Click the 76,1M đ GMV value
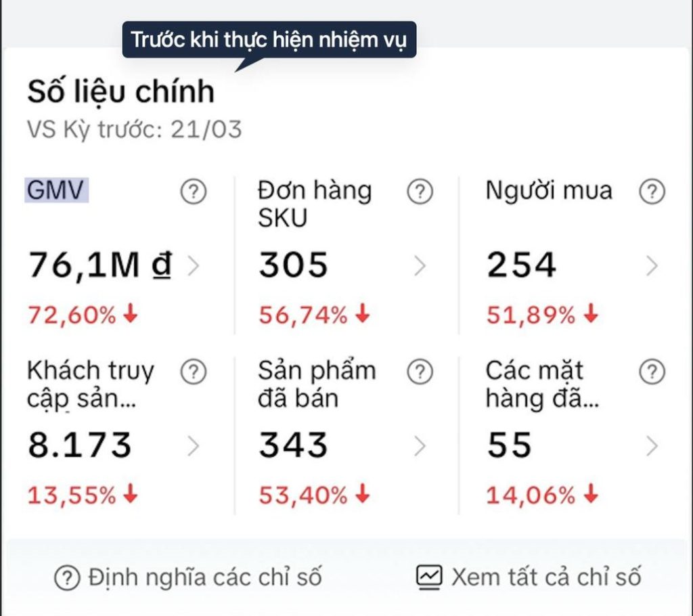The width and height of the screenshot is (693, 616). (99, 265)
